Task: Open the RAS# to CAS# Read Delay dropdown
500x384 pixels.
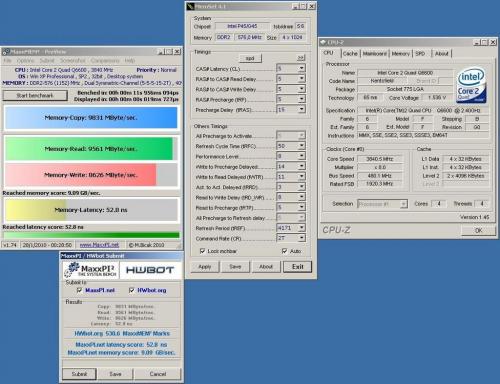Action: point(301,79)
